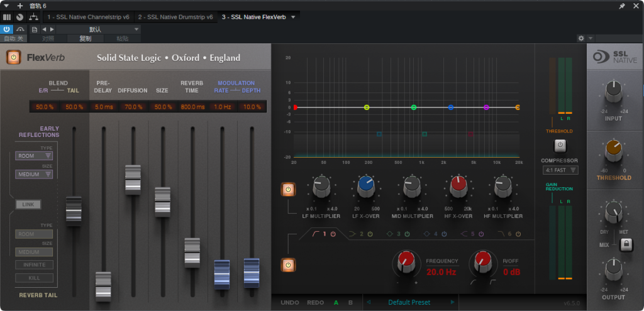Toggle EQ band 3 power
Viewport: 644px width, 311px height.
coord(407,234)
